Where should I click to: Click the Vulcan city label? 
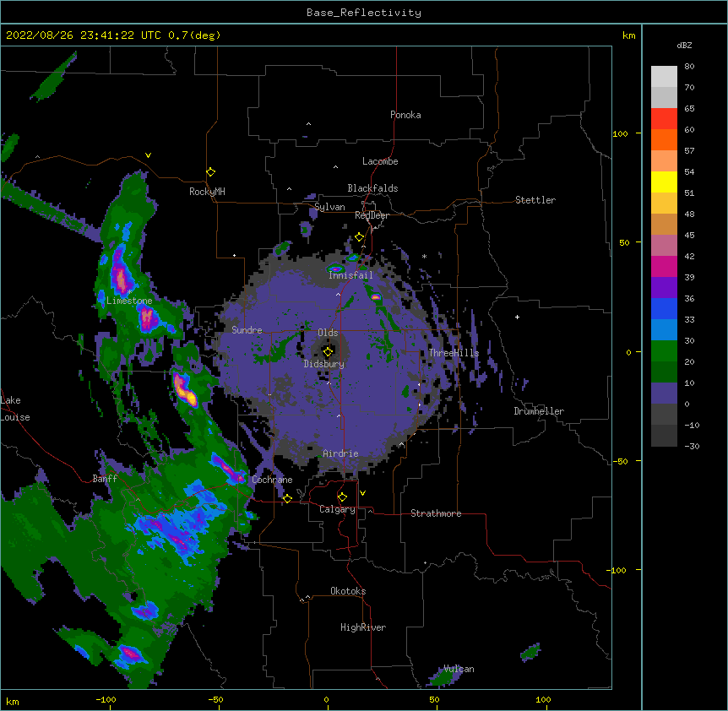(x=459, y=669)
